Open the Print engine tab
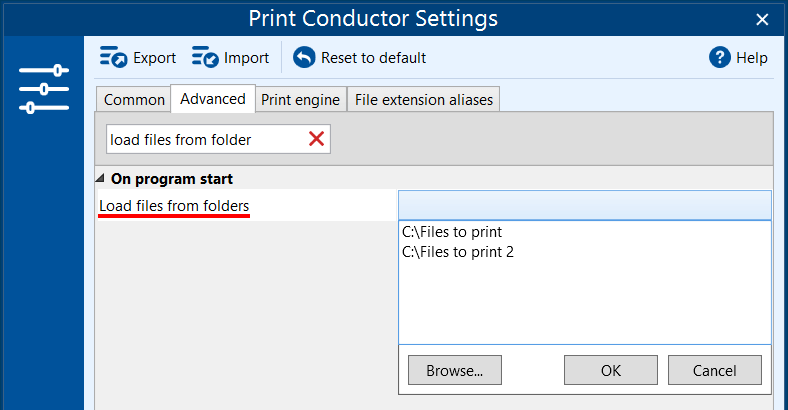Image resolution: width=788 pixels, height=410 pixels. point(301,99)
